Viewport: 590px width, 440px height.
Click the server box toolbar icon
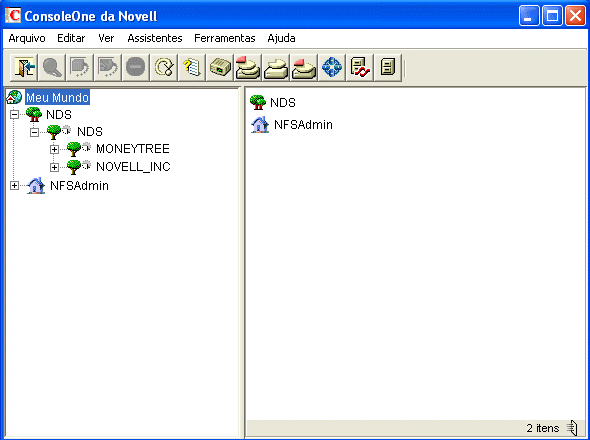220,68
